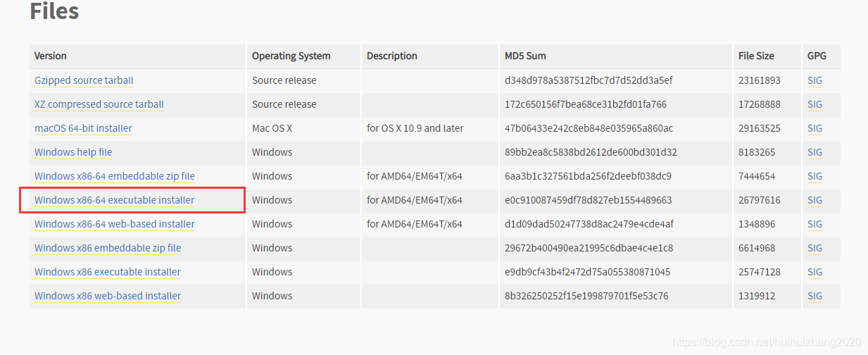Click file size 29163525
This screenshot has height=355, width=868.
(760, 128)
